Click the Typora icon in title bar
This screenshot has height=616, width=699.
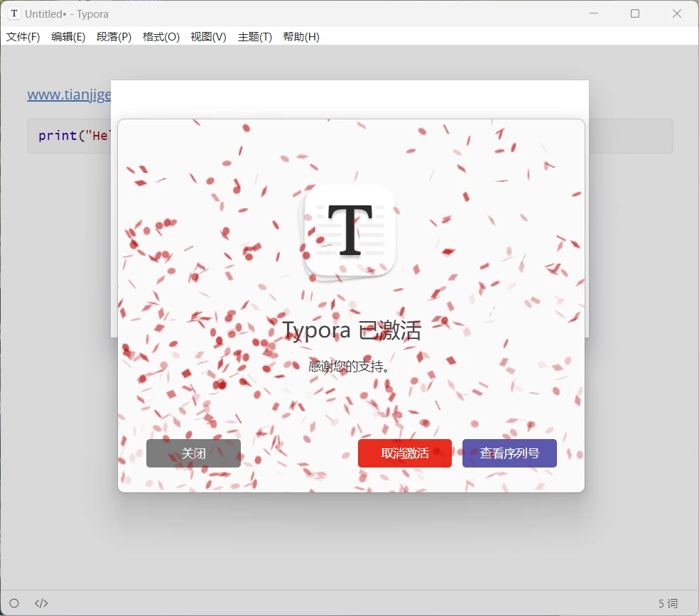[x=13, y=13]
